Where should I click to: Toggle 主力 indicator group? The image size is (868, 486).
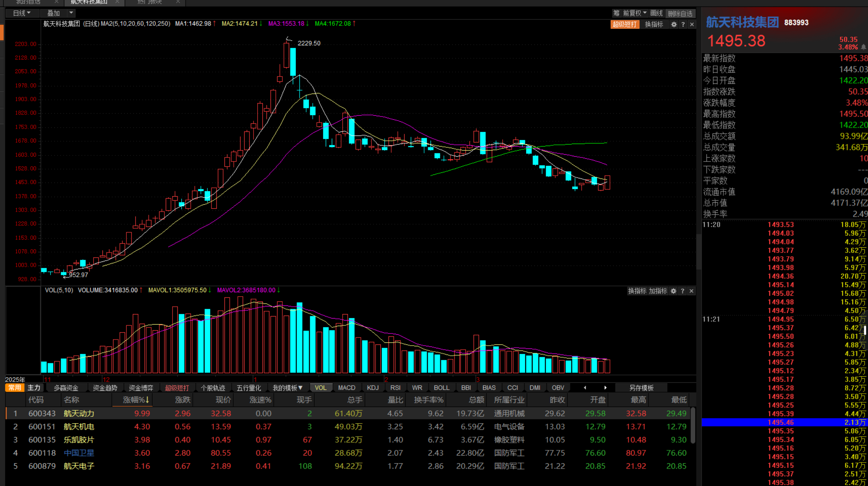pos(34,388)
